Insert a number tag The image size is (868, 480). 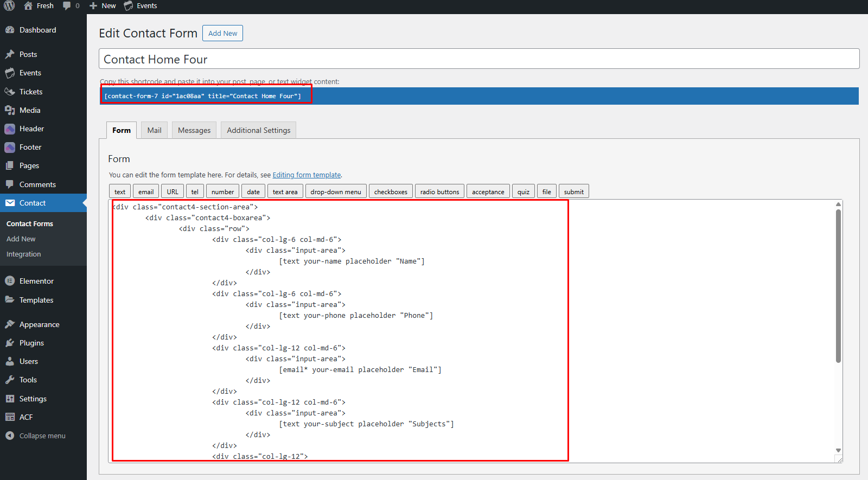click(x=222, y=191)
